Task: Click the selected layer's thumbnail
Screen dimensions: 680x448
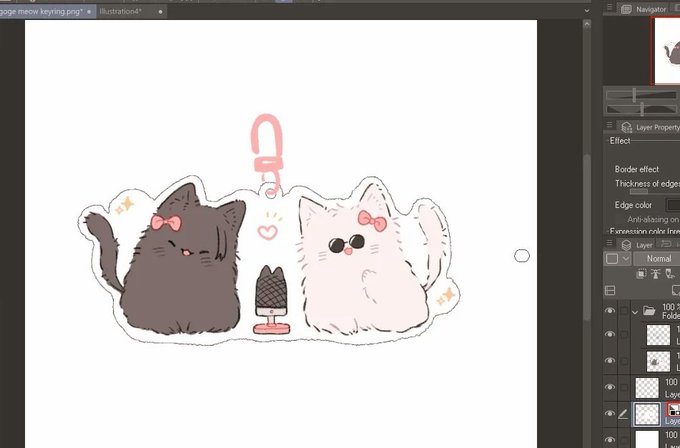Action: [647, 414]
